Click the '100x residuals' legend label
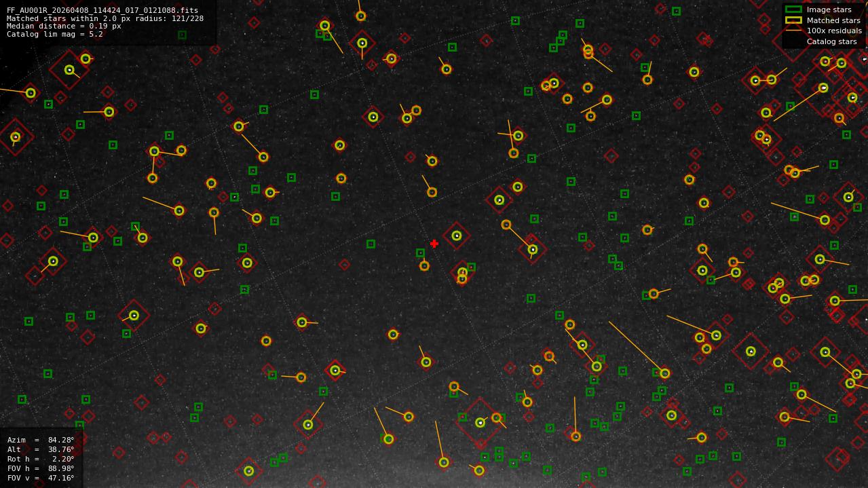This screenshot has width=868, height=488. 834,31
